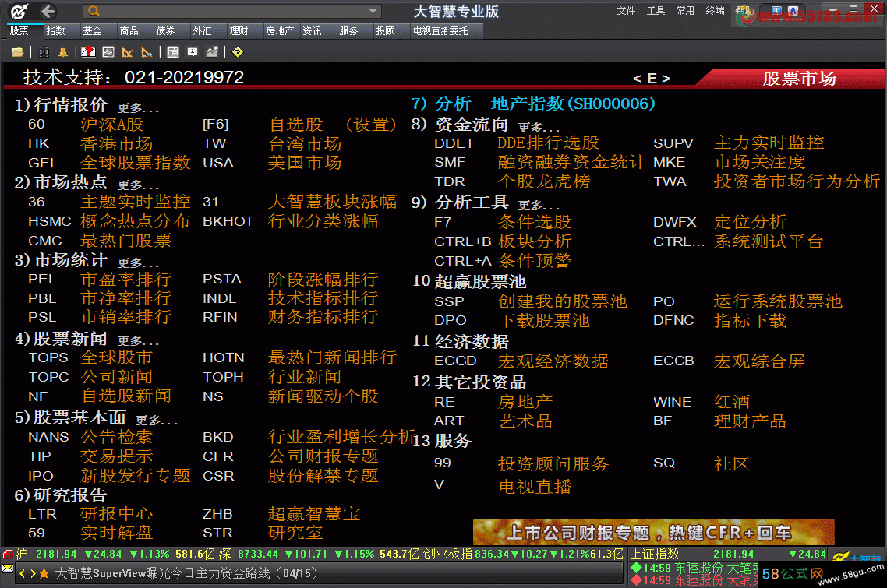
Task: Click the blue number 1 screen icon
Action: pyautogui.click(x=776, y=11)
